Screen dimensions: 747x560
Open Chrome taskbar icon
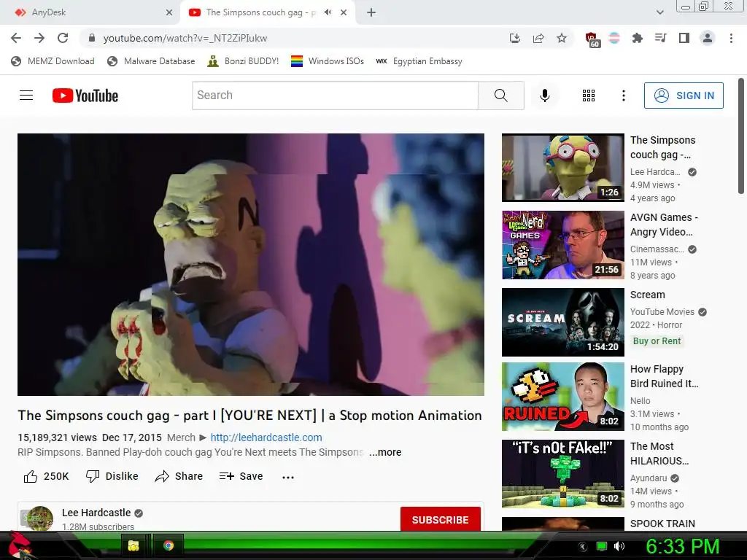click(169, 545)
